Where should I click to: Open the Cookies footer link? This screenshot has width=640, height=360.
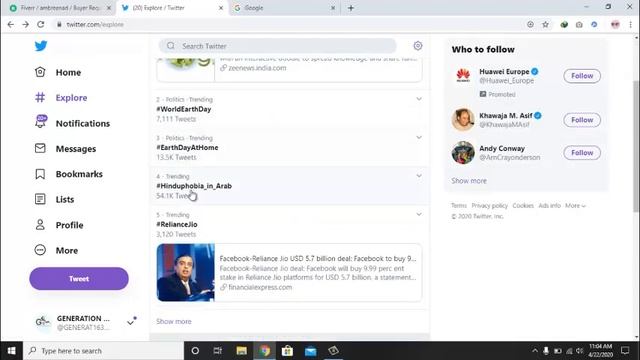pyautogui.click(x=523, y=206)
